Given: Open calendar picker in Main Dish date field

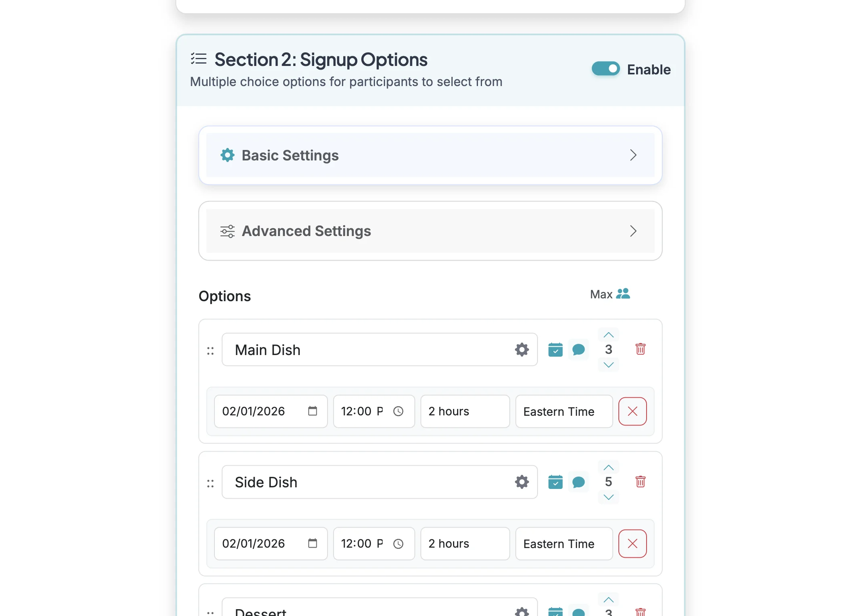Looking at the screenshot, I should pos(313,411).
